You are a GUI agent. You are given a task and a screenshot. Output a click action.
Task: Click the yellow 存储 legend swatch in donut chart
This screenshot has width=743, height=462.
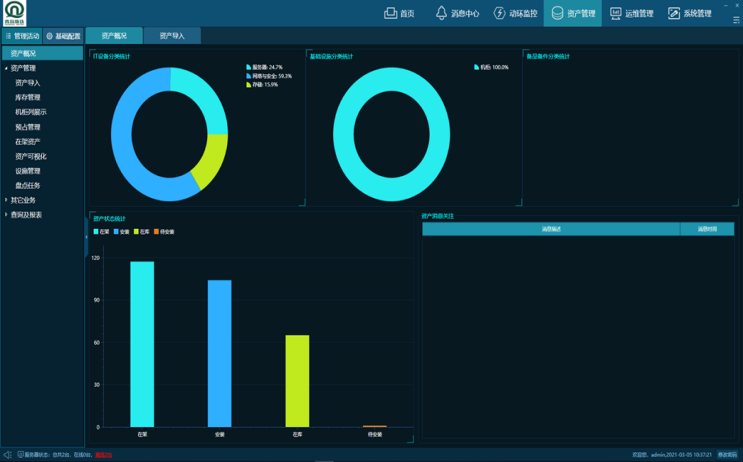click(x=249, y=85)
